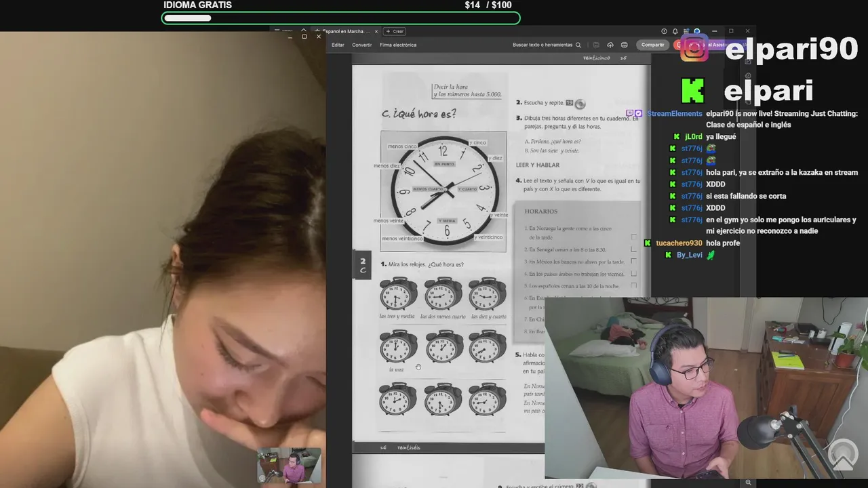Image resolution: width=868 pixels, height=488 pixels.
Task: Click the 'menos veinticinco' label
Action: click(x=402, y=239)
